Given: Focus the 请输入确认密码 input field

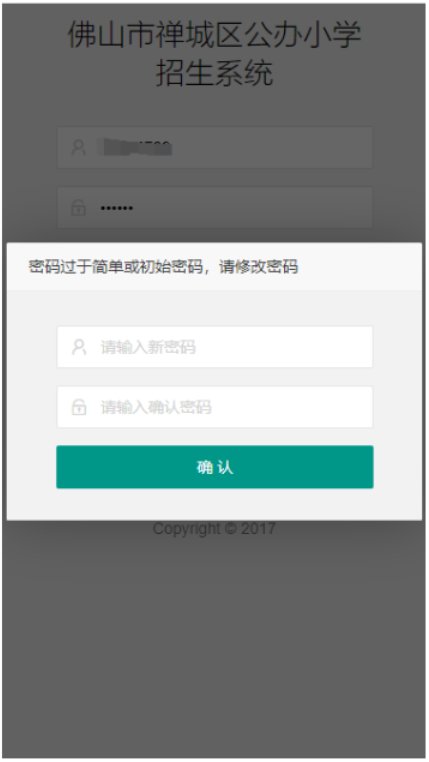Looking at the screenshot, I should click(x=215, y=407).
